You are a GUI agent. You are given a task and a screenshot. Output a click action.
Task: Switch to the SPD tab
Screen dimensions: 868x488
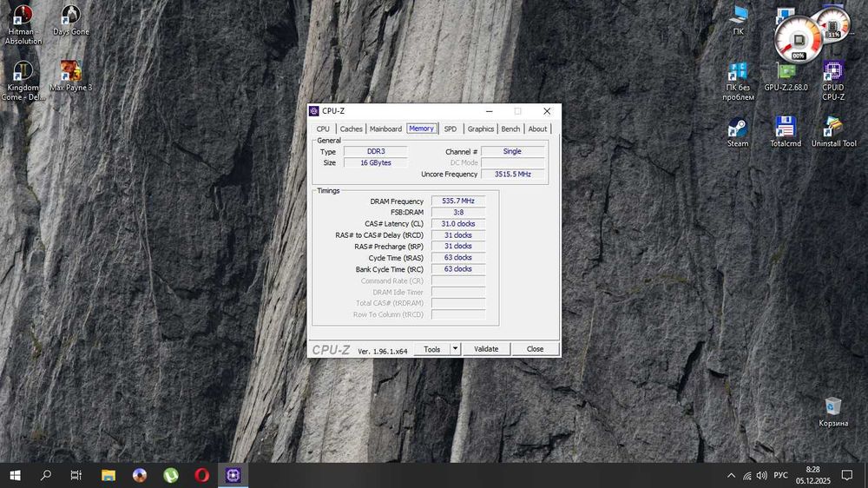click(450, 129)
